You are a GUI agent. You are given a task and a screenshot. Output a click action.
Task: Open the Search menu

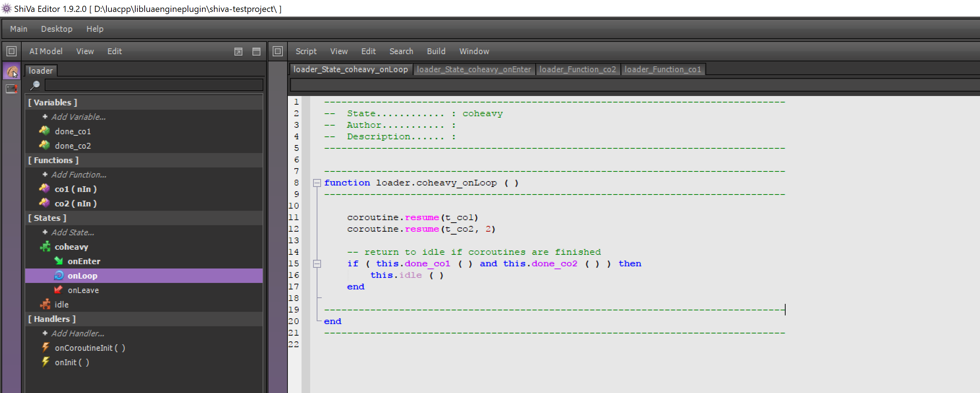tap(401, 51)
